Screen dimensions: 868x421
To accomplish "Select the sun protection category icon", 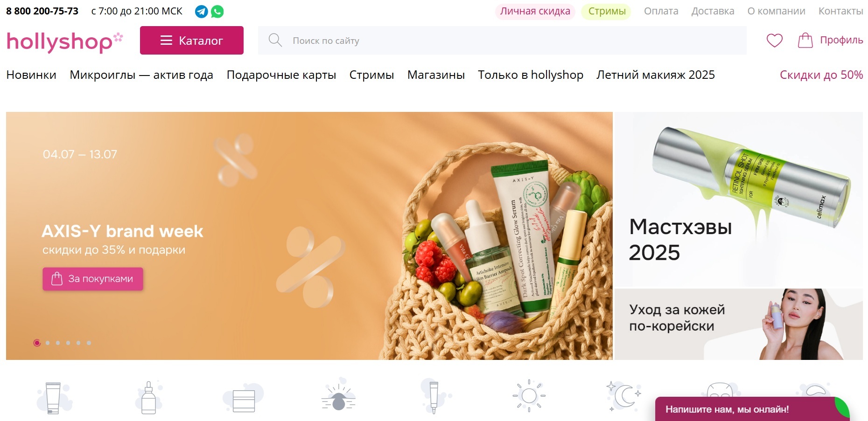I will [529, 396].
